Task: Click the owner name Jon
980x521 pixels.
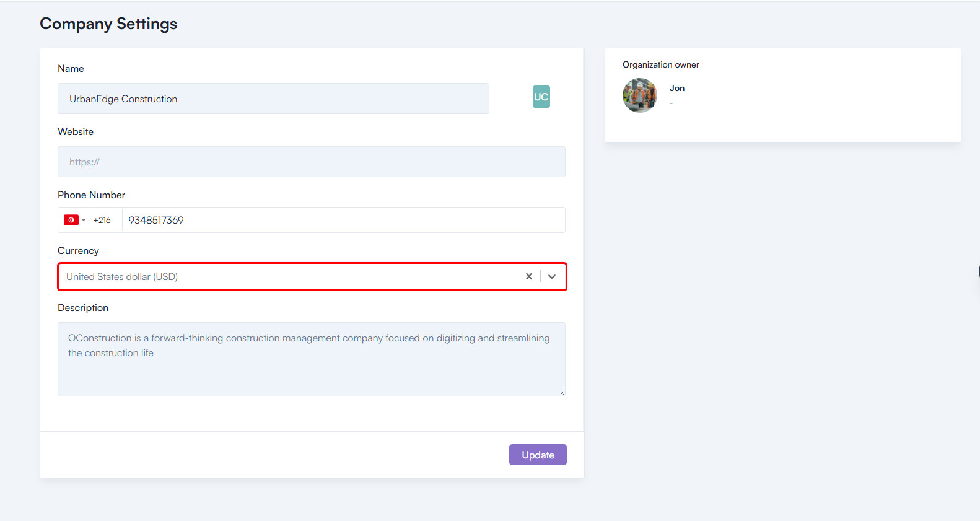Action: [676, 88]
